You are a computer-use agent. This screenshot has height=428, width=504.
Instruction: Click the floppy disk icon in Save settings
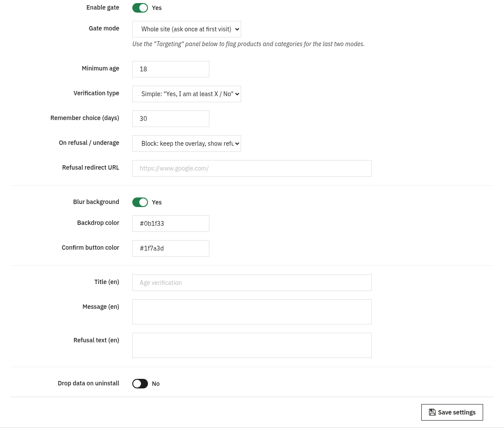click(432, 412)
